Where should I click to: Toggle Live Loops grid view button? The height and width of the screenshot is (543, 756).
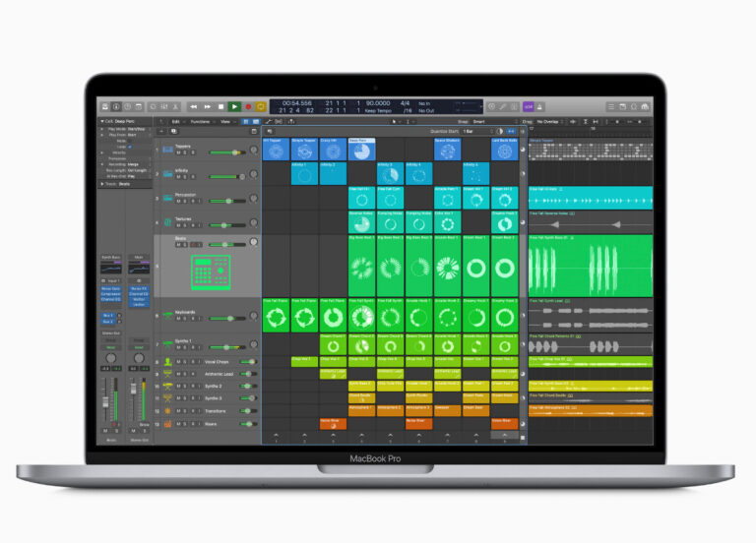click(246, 121)
